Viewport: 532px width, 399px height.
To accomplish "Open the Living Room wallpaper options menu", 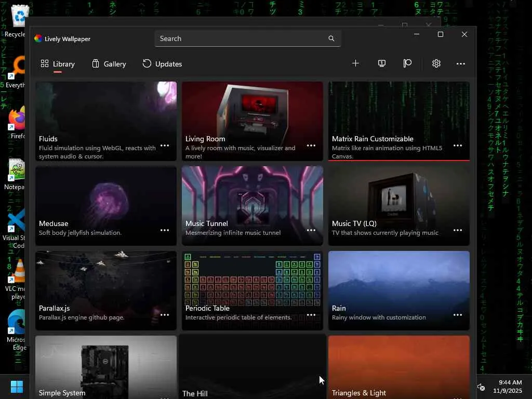I will 311,145.
